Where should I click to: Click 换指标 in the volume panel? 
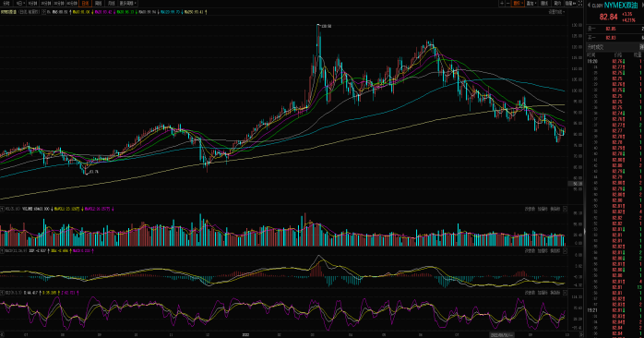555,210
